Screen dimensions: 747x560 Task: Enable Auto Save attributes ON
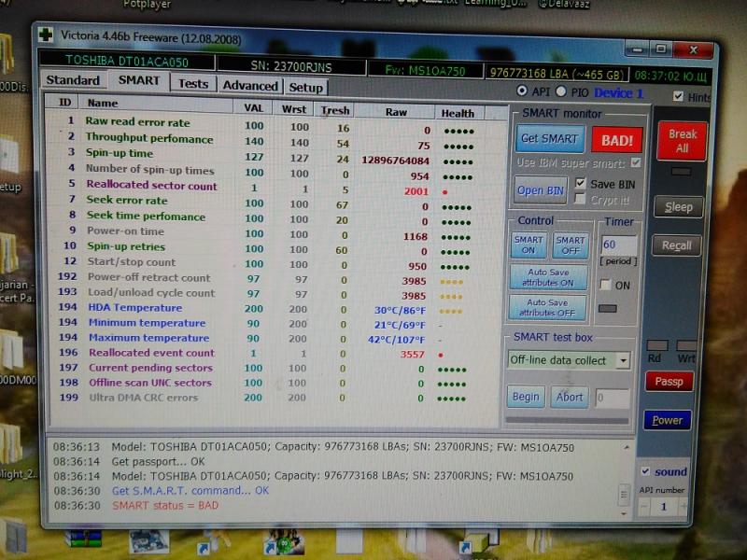(x=548, y=277)
